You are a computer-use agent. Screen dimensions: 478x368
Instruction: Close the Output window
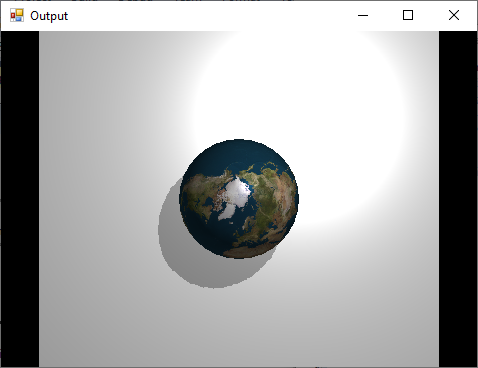coord(454,15)
